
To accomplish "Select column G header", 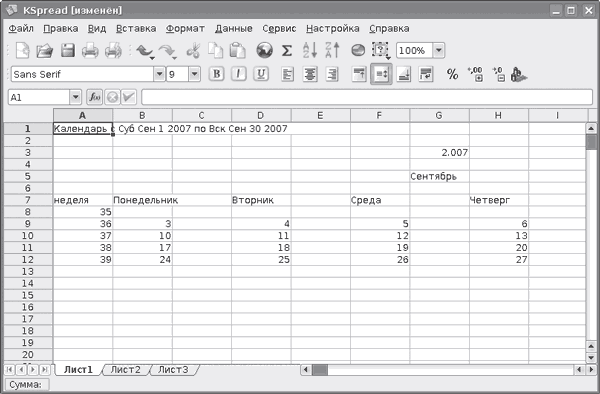I will coord(439,116).
